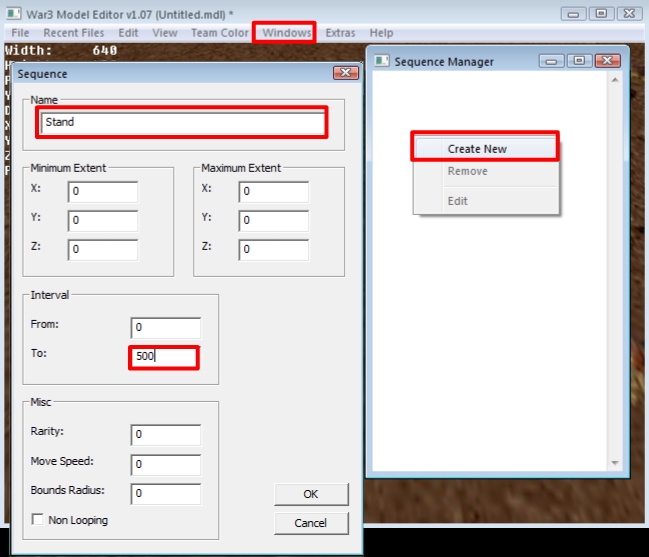
Task: Click the Sequence Manager window icon
Action: click(x=381, y=61)
